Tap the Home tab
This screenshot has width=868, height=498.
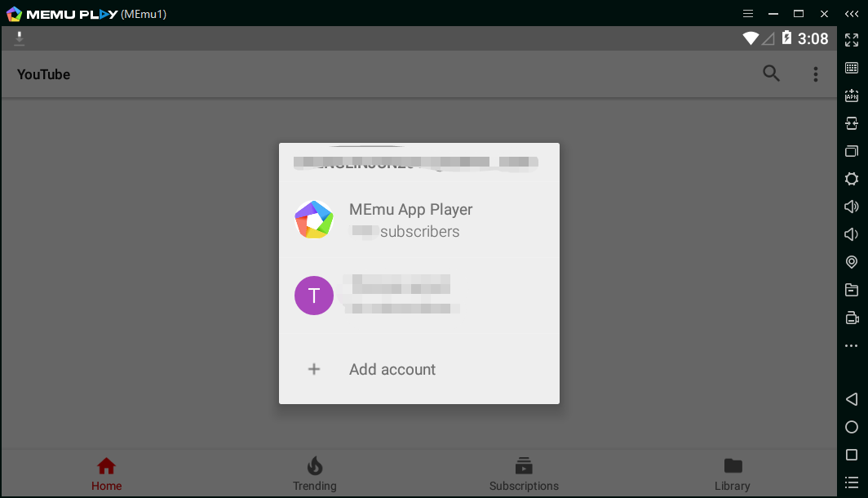106,474
